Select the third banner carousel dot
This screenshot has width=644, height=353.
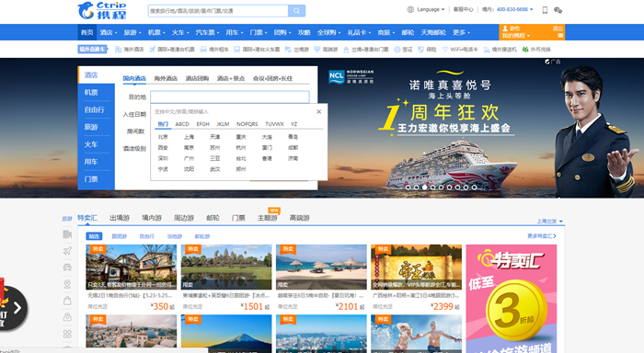tap(424, 188)
